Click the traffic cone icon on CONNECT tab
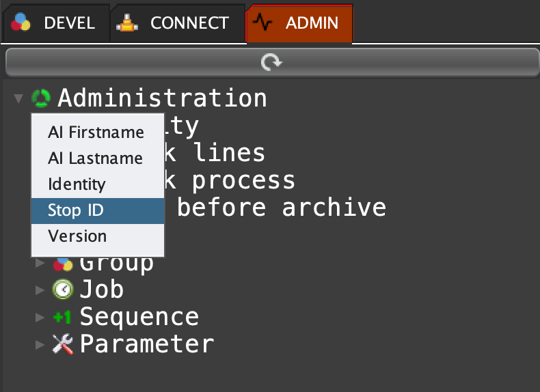The height and width of the screenshot is (392, 540). coord(126,23)
